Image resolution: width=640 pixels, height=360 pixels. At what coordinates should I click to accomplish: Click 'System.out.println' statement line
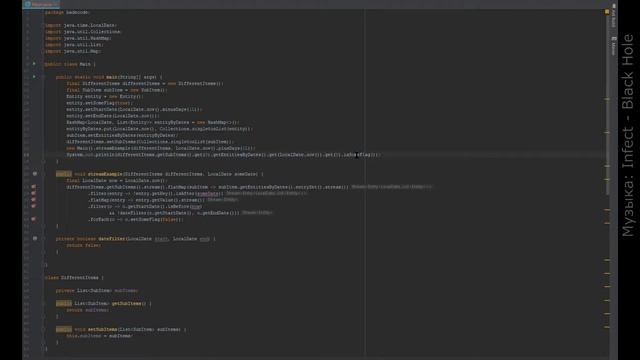[224, 155]
